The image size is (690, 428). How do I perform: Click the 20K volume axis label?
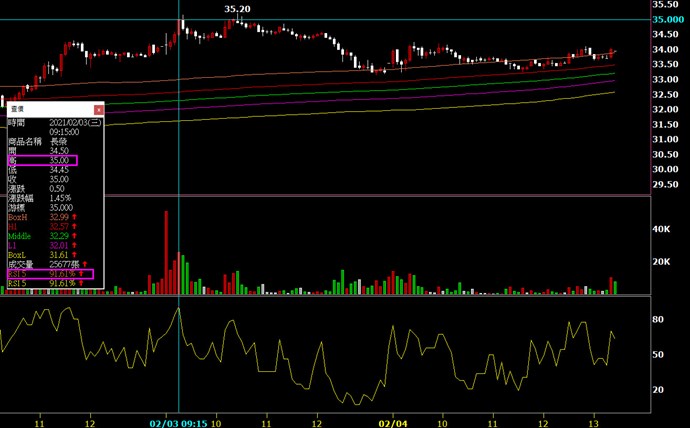click(661, 262)
